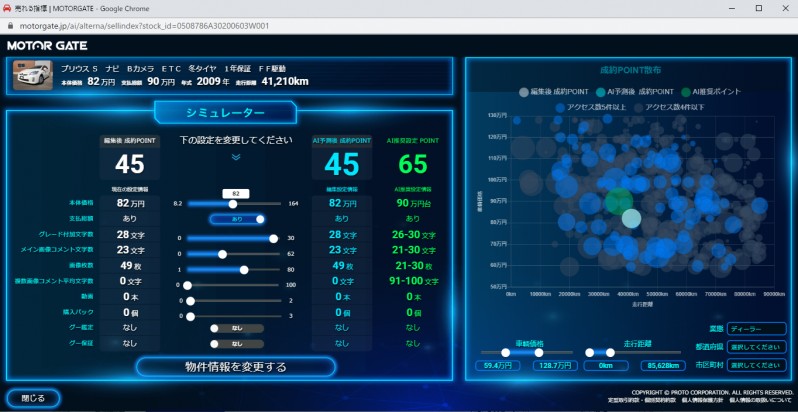Click the 26-30文字 recommended grade text
Screen dimensions: 798x412
click(x=414, y=235)
